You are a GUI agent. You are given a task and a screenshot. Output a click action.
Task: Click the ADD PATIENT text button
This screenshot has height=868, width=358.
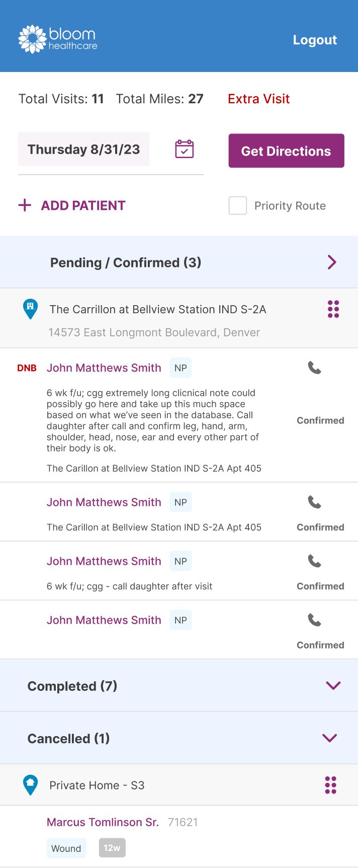tap(83, 205)
